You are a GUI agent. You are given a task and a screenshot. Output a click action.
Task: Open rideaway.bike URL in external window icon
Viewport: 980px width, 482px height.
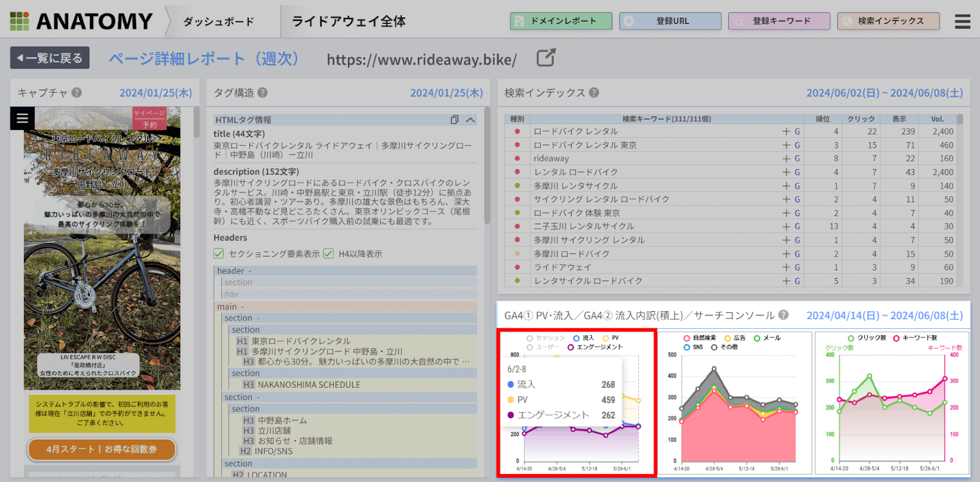(x=546, y=58)
